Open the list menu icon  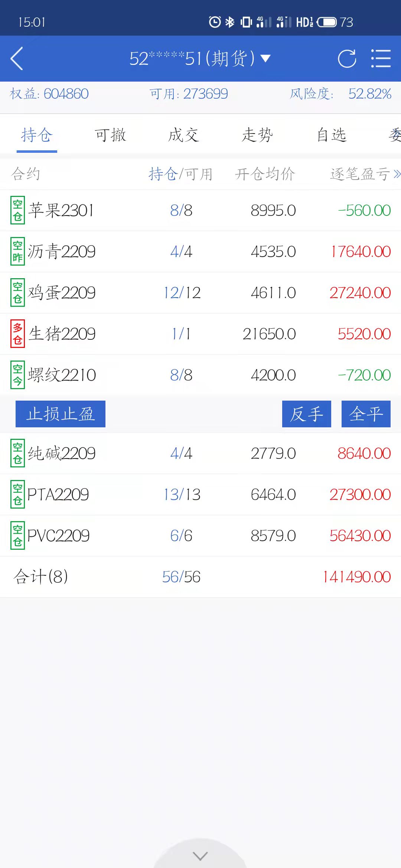click(x=381, y=59)
